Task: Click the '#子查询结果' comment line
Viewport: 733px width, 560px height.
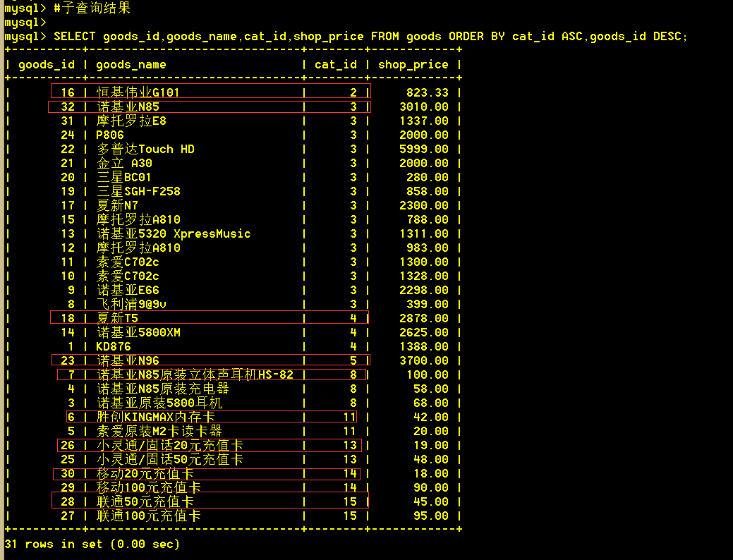Action: (x=92, y=8)
